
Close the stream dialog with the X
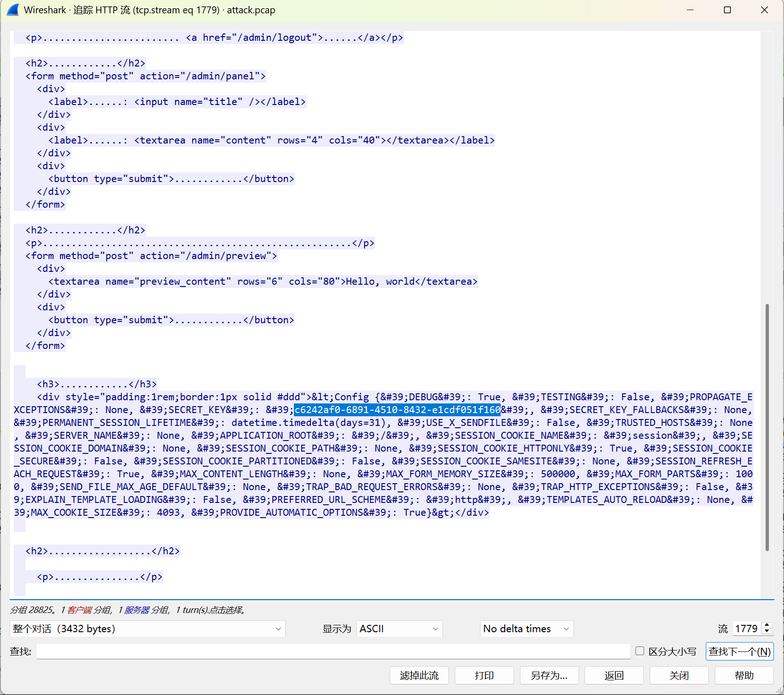[x=764, y=10]
